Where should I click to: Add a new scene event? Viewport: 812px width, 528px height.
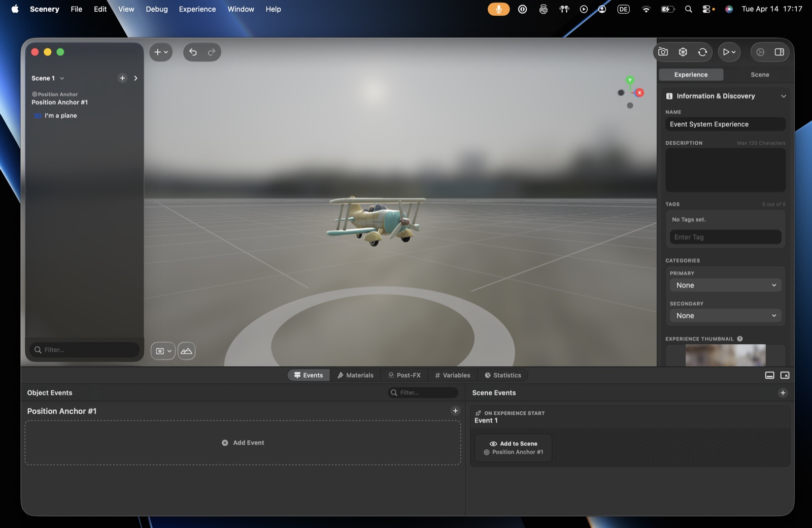click(x=783, y=393)
